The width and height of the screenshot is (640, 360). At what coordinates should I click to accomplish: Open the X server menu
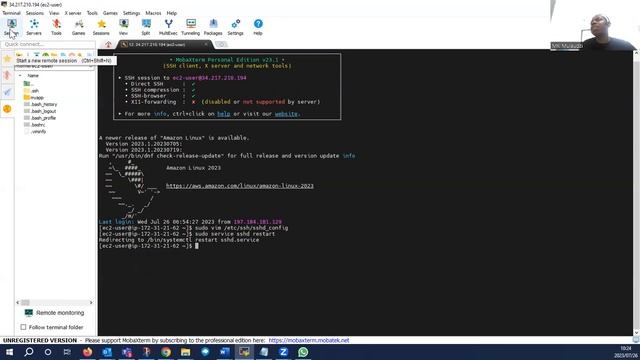[73, 13]
